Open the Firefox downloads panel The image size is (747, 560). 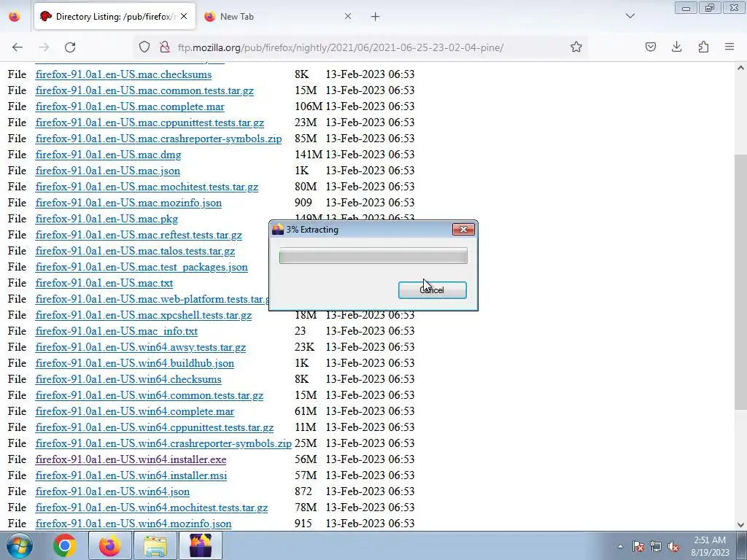coord(676,47)
